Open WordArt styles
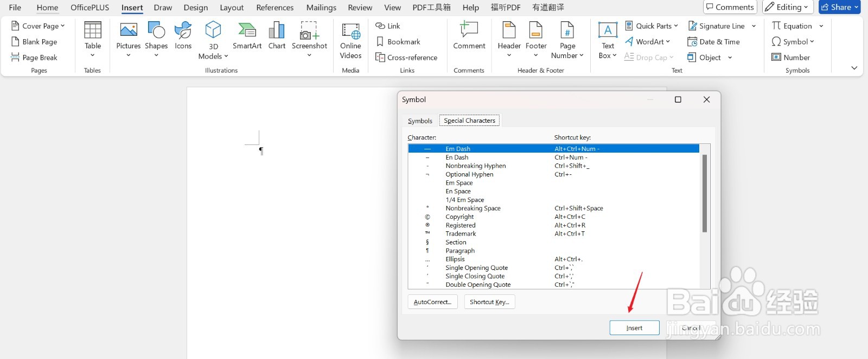This screenshot has height=359, width=868. tap(648, 42)
